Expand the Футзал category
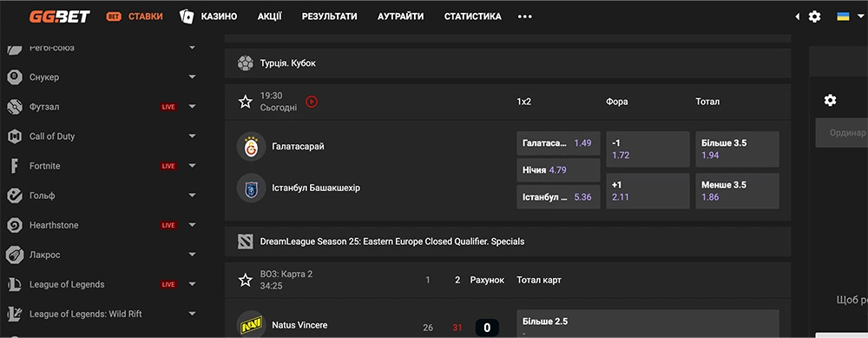The height and width of the screenshot is (338, 868). pyautogui.click(x=192, y=107)
